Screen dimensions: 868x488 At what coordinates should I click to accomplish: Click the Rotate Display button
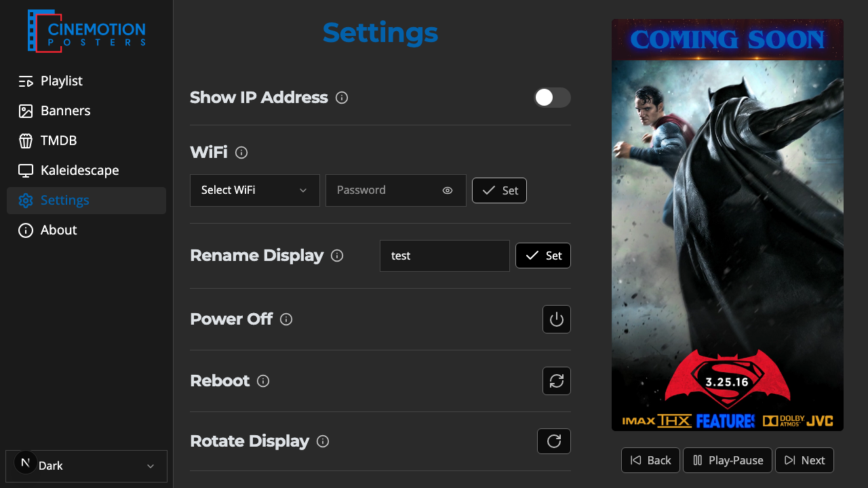point(554,441)
